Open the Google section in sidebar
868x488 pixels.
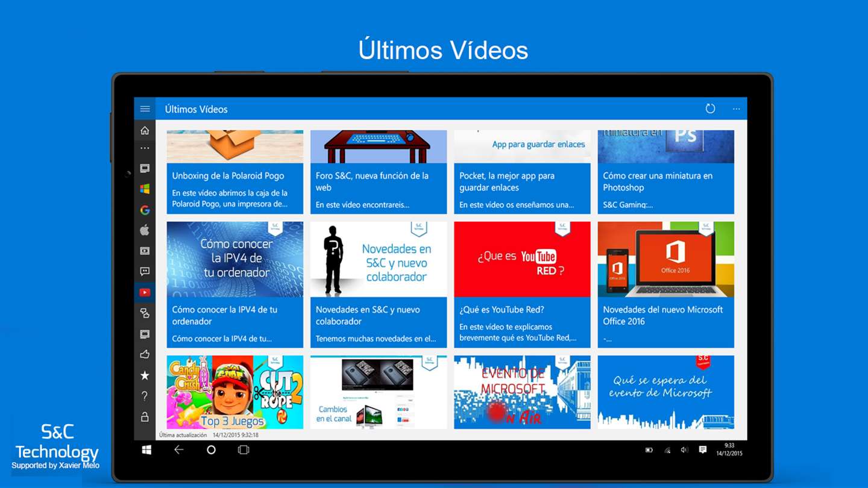[145, 210]
